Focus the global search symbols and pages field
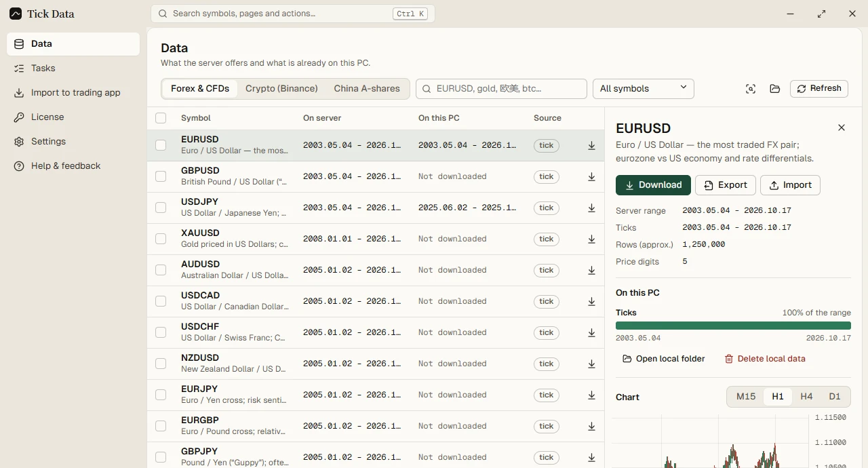868x468 pixels. (293, 14)
